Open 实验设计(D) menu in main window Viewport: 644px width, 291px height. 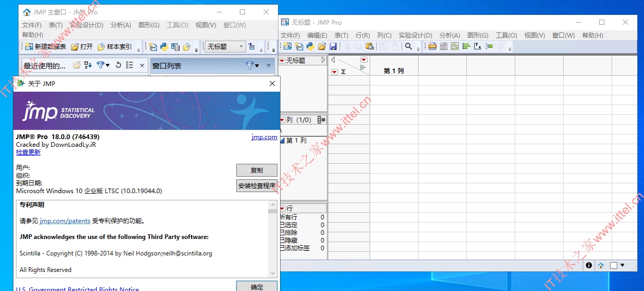[86, 25]
